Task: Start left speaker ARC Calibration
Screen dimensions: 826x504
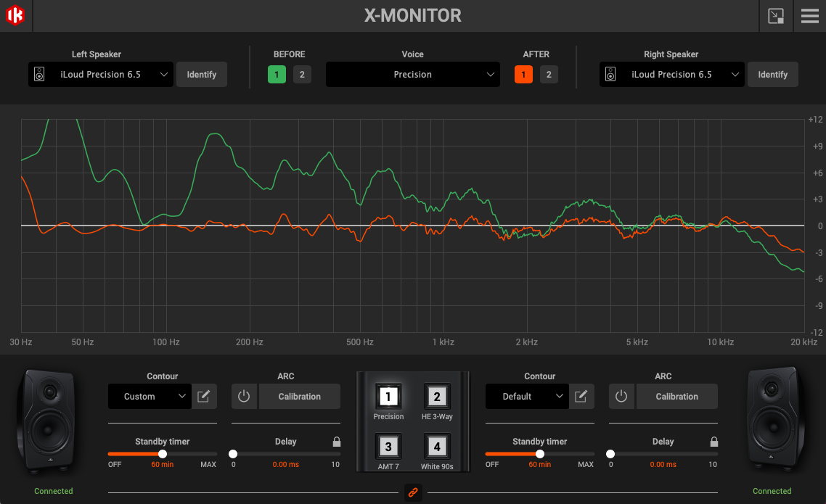Action: coord(299,396)
